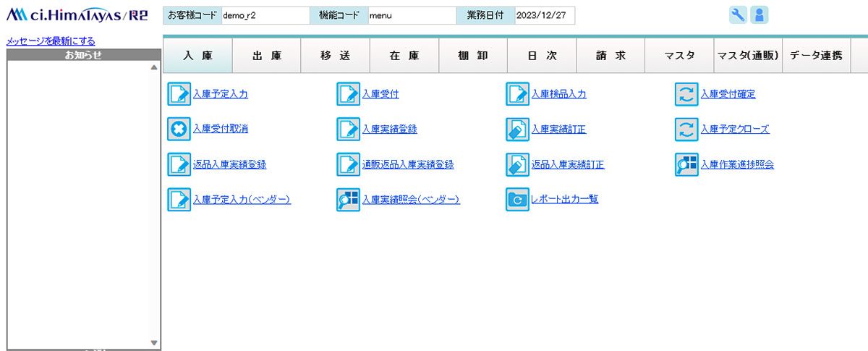This screenshot has height=351, width=868.
Task: Open the 通販返品入庫実績登録 link
Action: pyautogui.click(x=408, y=164)
